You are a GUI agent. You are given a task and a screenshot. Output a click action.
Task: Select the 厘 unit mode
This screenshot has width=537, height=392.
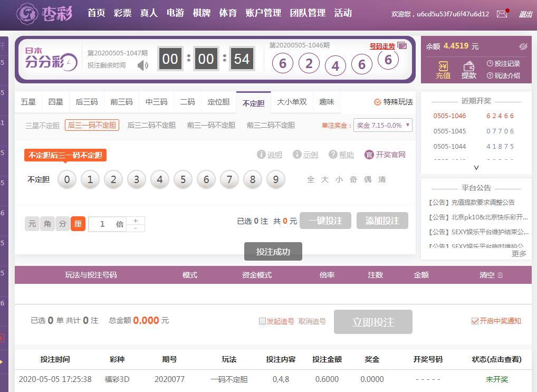(78, 224)
